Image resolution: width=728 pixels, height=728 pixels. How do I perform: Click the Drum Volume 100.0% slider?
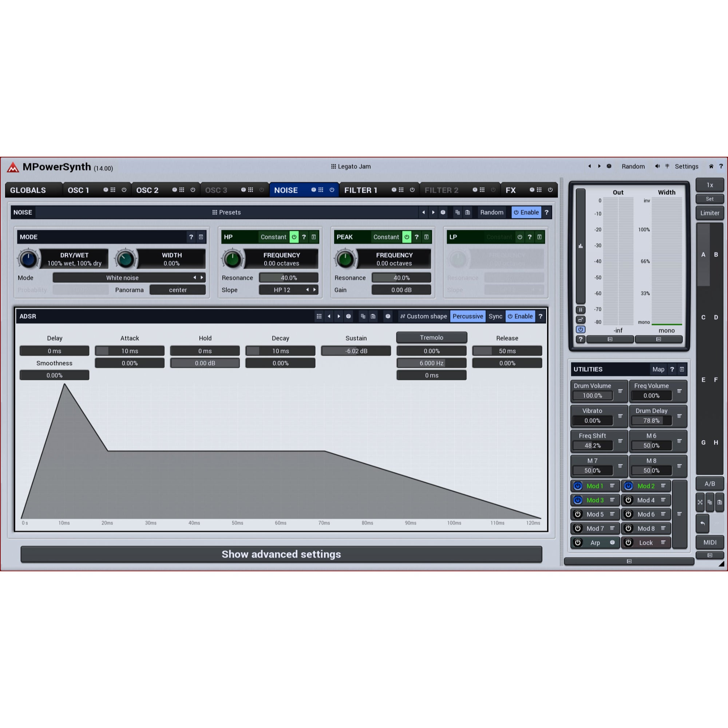pos(592,396)
